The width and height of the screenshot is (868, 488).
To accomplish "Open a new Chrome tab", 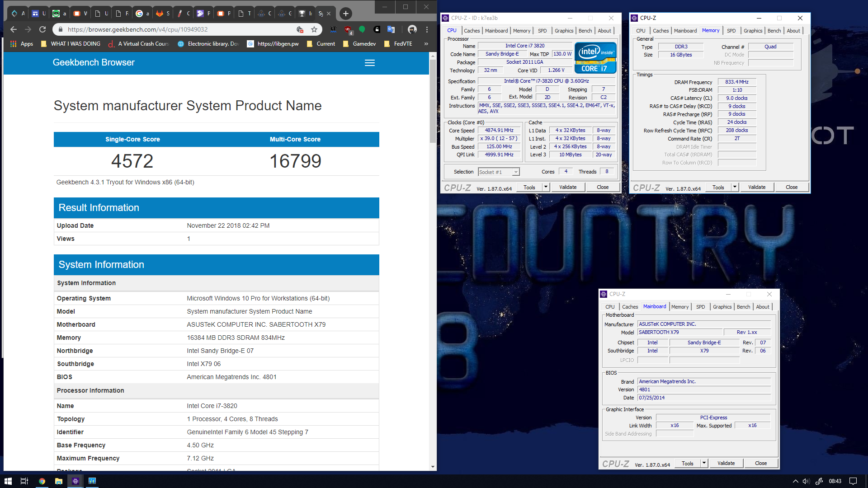I will (x=345, y=14).
